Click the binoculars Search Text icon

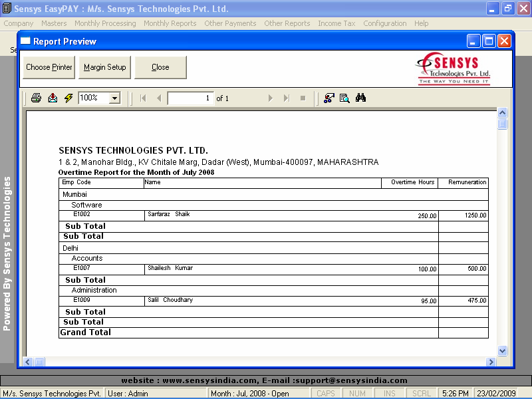(x=360, y=98)
